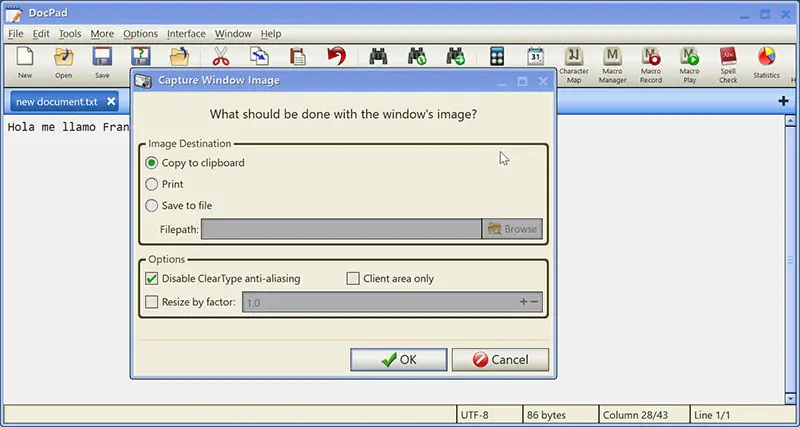Open the More menu
The image size is (800, 427).
click(102, 34)
